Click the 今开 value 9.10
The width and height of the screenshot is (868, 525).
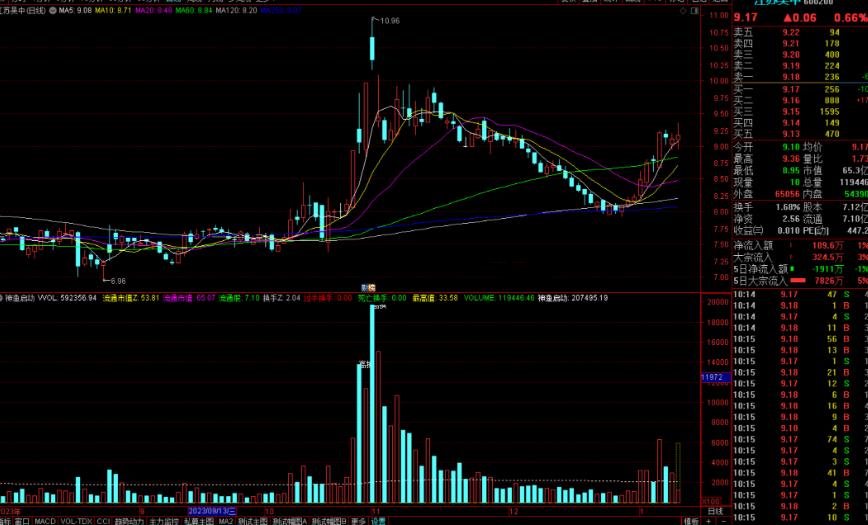pos(790,147)
